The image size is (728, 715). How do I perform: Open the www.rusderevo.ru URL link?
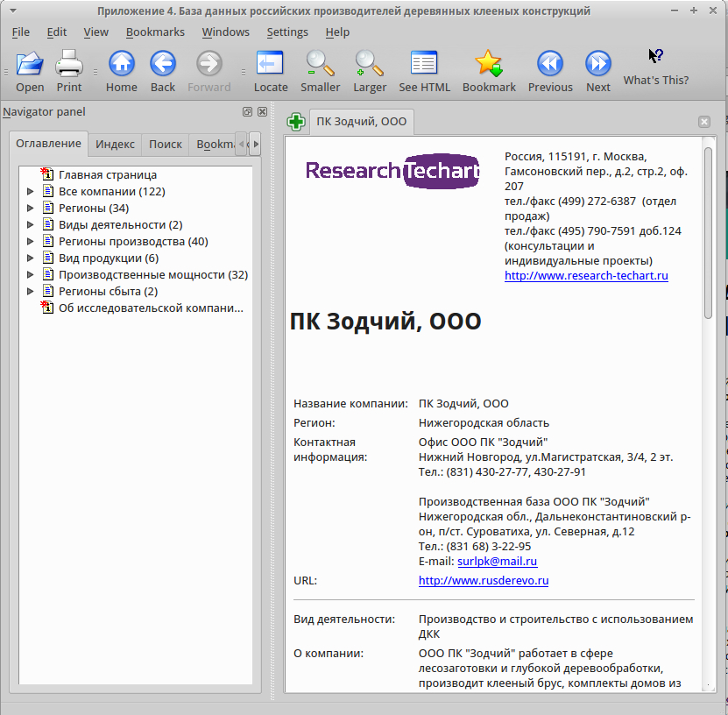[484, 581]
